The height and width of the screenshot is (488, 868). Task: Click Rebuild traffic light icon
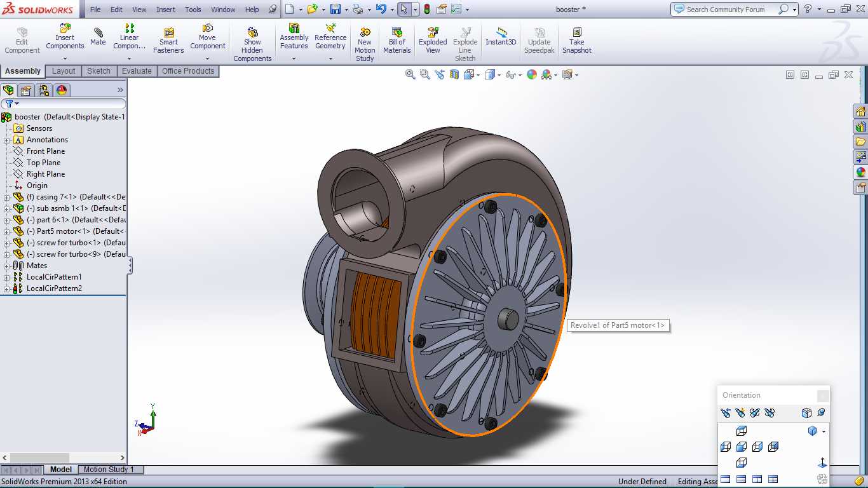tap(426, 9)
